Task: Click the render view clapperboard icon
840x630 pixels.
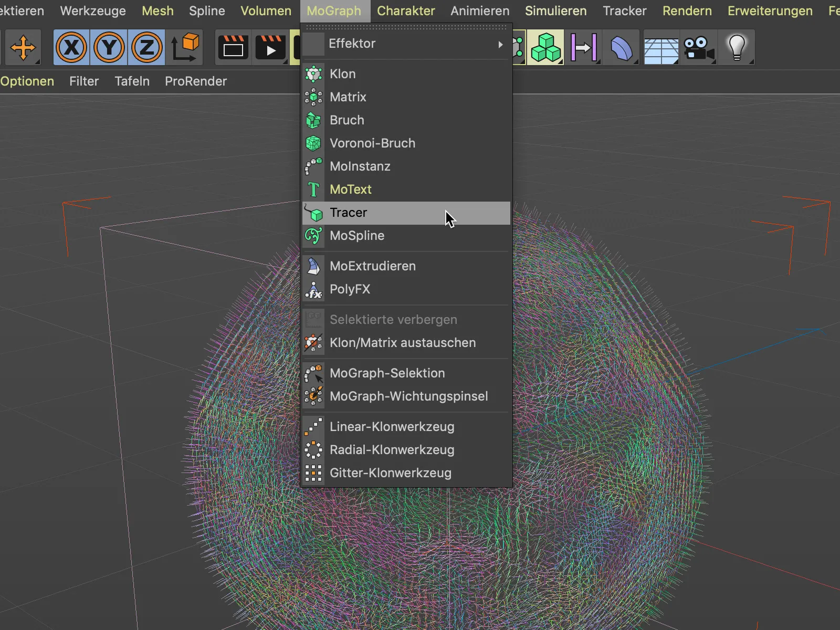Action: point(233,48)
